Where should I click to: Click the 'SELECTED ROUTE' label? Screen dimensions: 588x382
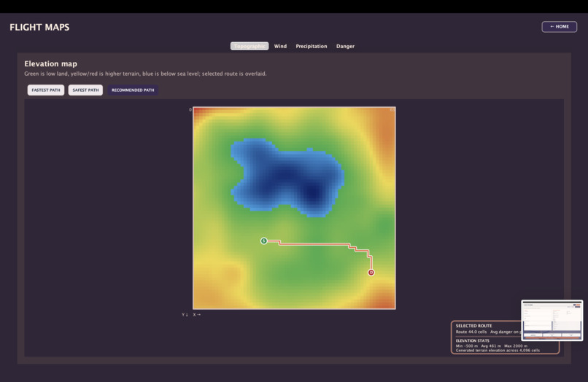473,326
